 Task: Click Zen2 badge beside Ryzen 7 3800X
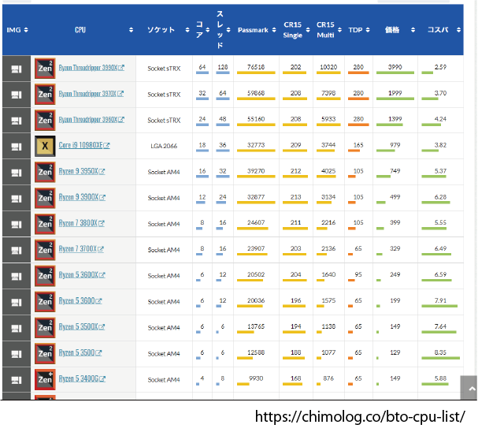click(45, 224)
